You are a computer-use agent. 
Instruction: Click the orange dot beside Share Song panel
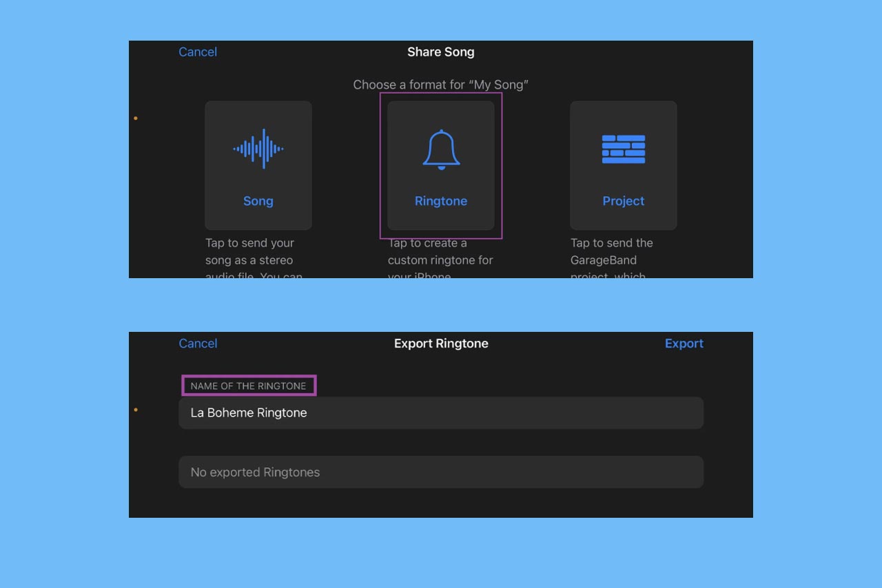[x=136, y=118]
